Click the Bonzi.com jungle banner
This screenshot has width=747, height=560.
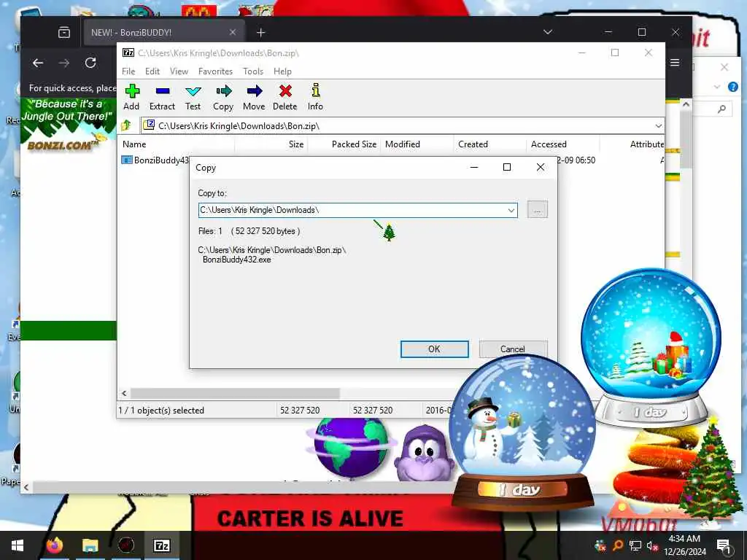point(68,125)
